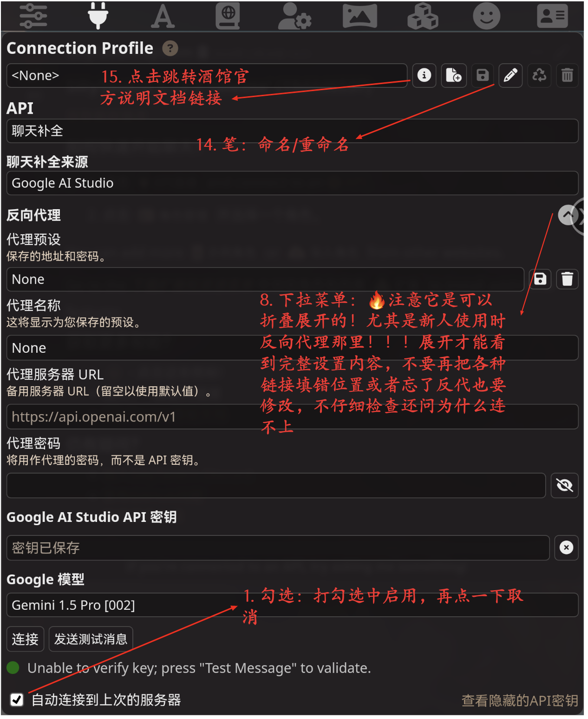Open the Gemini 1.5 Pro model dropdown

pos(292,605)
